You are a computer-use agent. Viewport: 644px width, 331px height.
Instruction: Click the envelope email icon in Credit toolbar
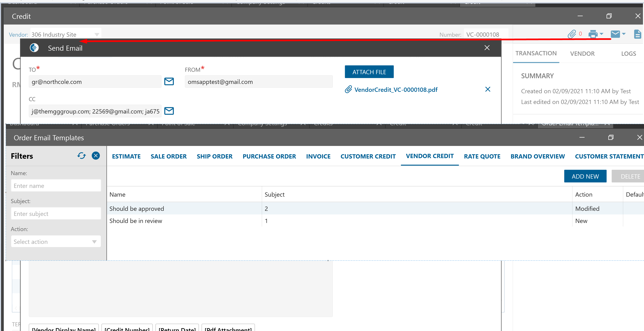[x=615, y=34]
